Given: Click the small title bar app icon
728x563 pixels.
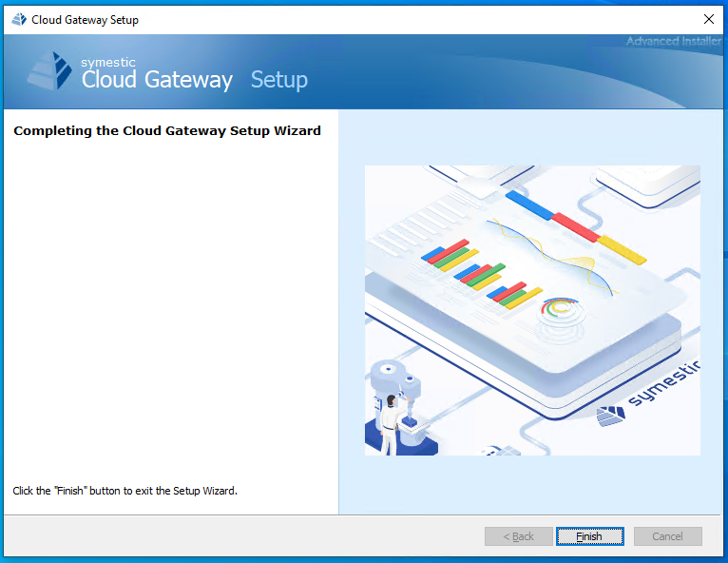Looking at the screenshot, I should (19, 19).
